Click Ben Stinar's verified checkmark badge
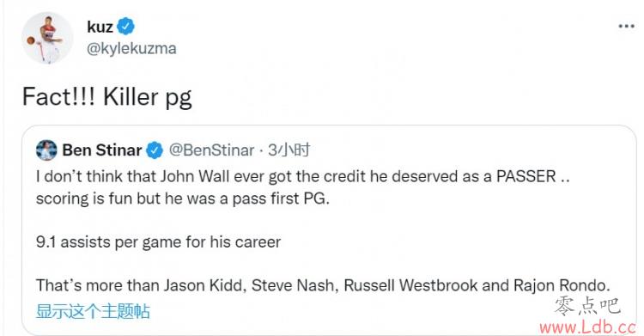 click(155, 150)
